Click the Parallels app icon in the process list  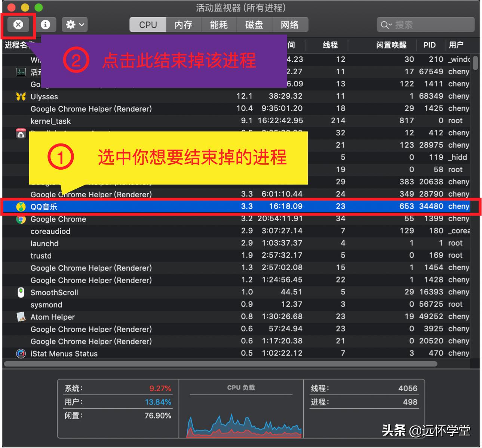pyautogui.click(x=21, y=133)
